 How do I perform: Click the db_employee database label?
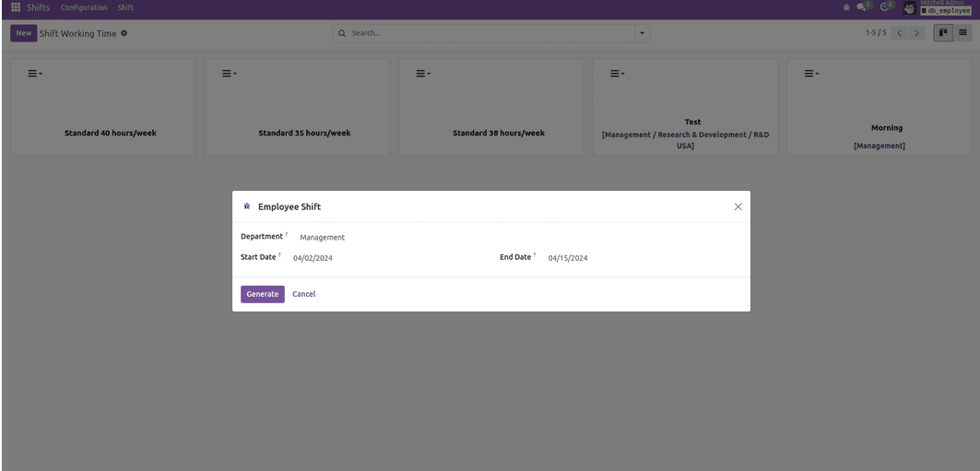click(946, 11)
